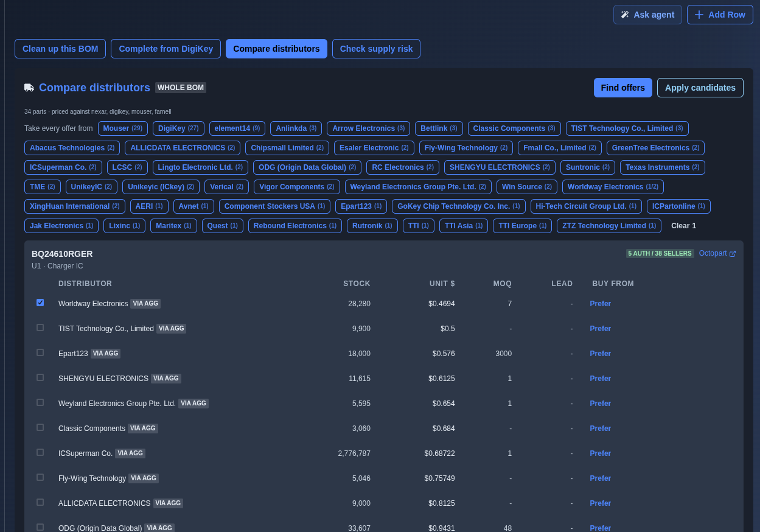
Task: Select the TTI Europe (1) chip
Action: [522, 226]
